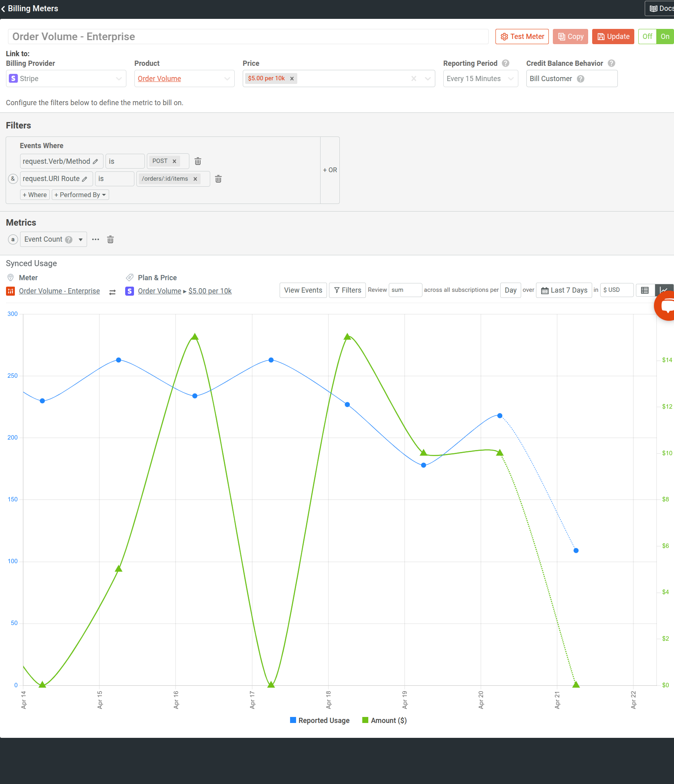This screenshot has height=784, width=674.
Task: Select the line chart view toggle
Action: pos(664,290)
